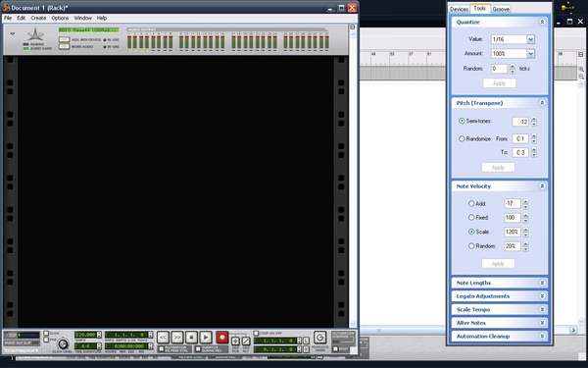Choose the Random velocity radio option
Screen dimensions: 588x368
coord(471,246)
